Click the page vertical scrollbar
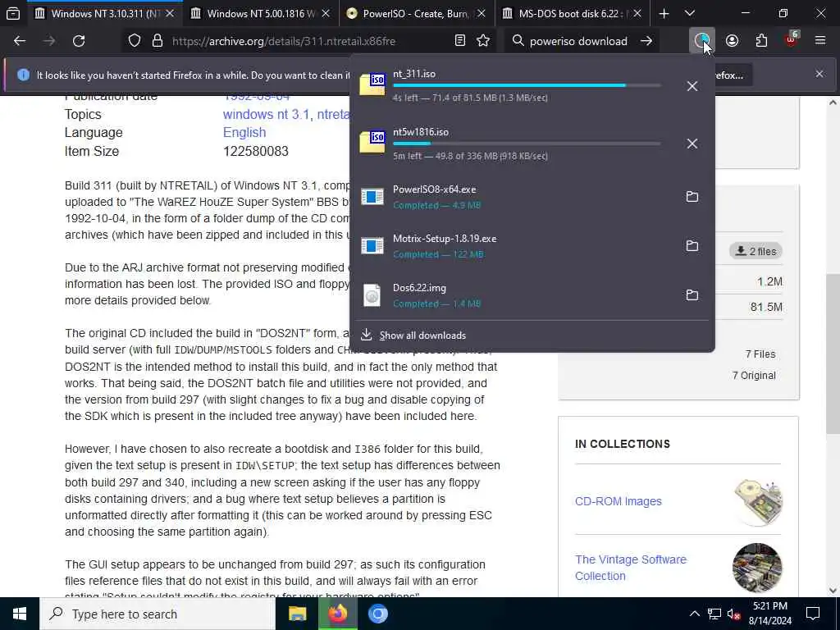The height and width of the screenshot is (630, 840). tap(833, 354)
